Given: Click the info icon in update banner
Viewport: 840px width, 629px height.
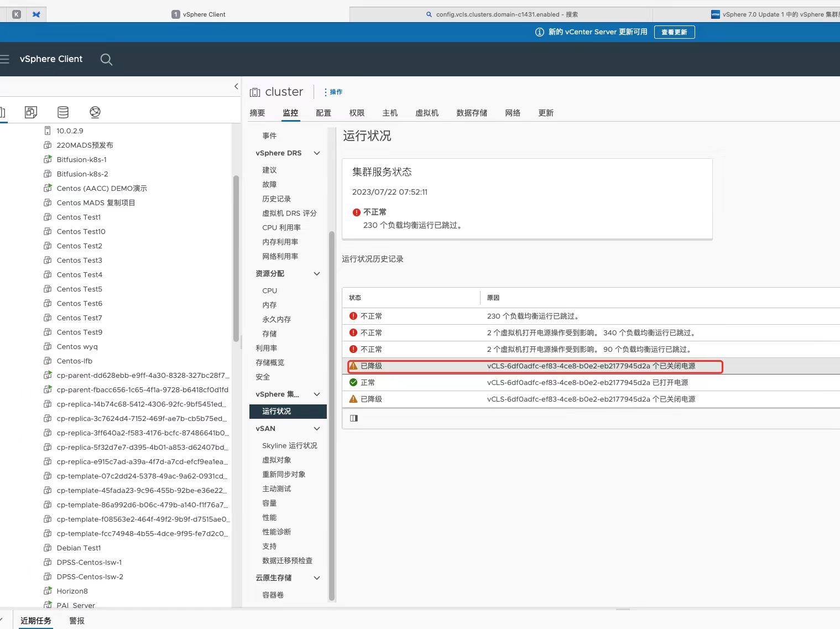Looking at the screenshot, I should (540, 32).
